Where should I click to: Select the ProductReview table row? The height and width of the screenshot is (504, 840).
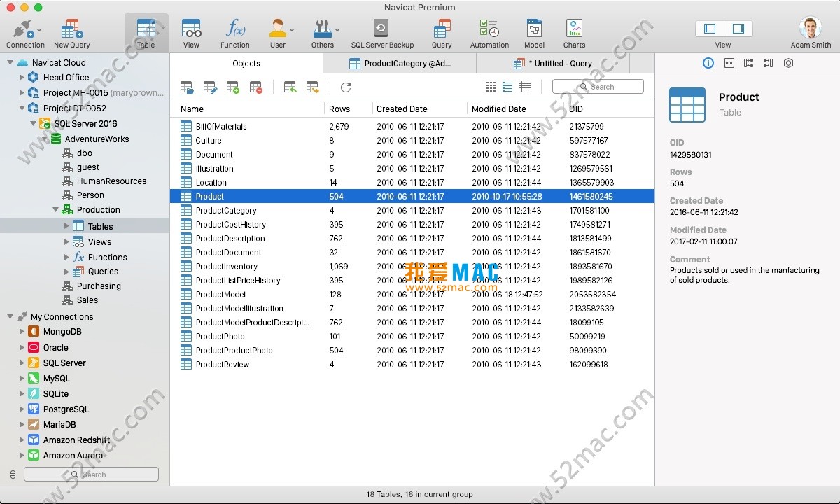(412, 365)
